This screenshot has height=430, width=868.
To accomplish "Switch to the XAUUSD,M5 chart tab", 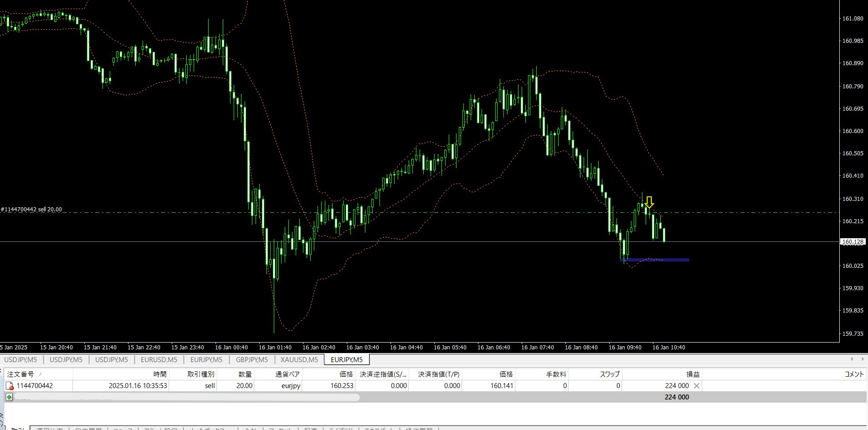I will (x=299, y=360).
